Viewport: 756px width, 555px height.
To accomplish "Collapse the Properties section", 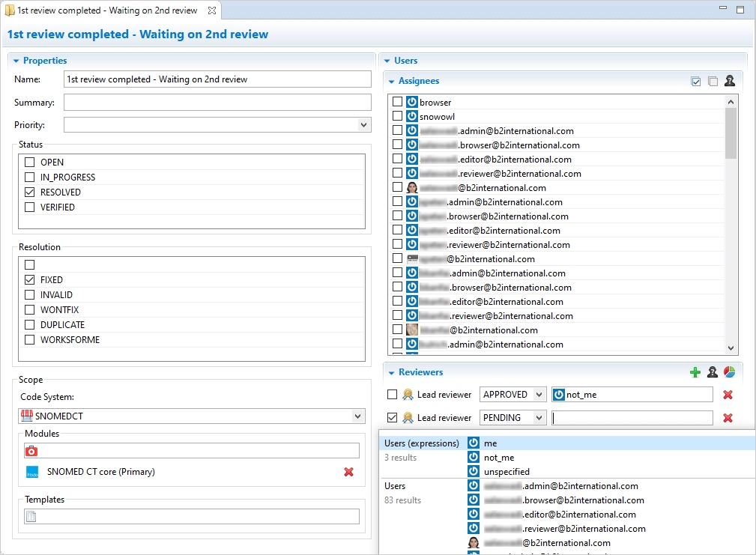I will pyautogui.click(x=16, y=61).
